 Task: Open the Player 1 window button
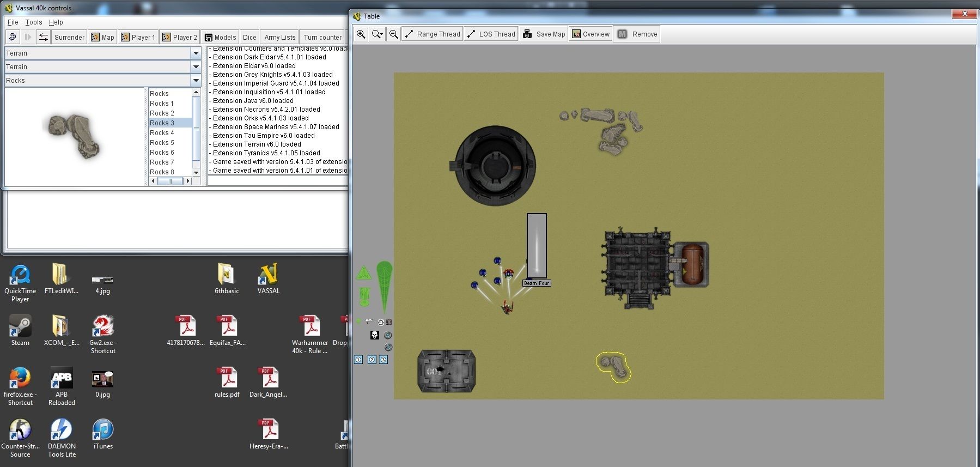[138, 37]
